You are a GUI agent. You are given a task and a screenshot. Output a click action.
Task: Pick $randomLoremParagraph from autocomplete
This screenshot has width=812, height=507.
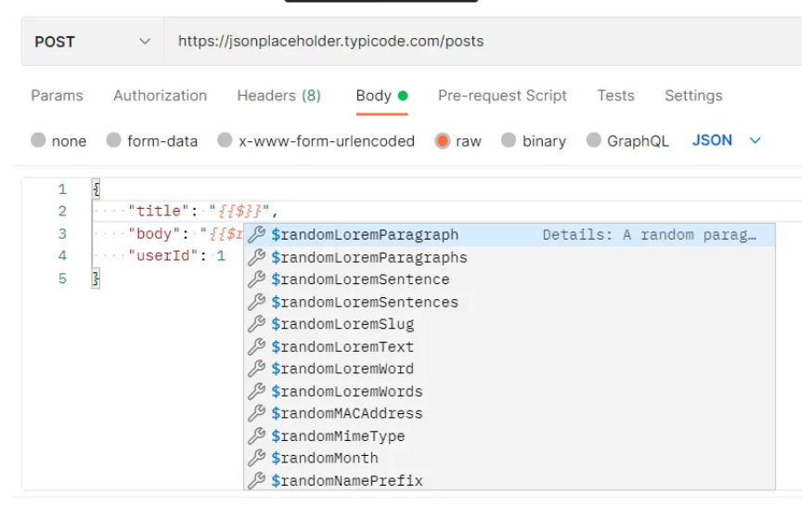click(x=509, y=235)
